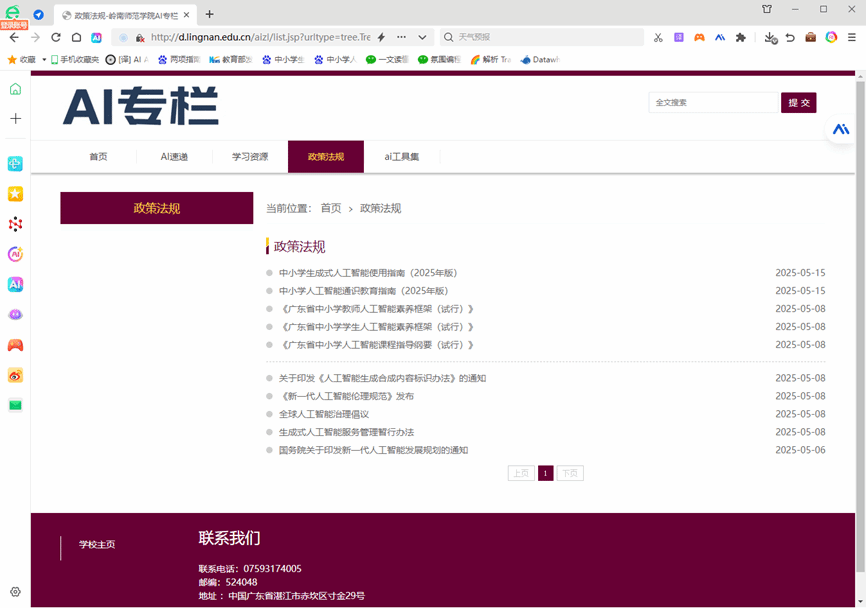Click the puzzle-piece extensions icon

click(x=740, y=37)
